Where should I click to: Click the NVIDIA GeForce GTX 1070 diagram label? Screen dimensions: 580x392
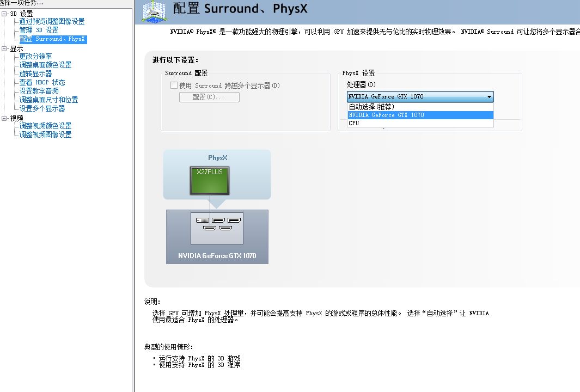(x=217, y=255)
